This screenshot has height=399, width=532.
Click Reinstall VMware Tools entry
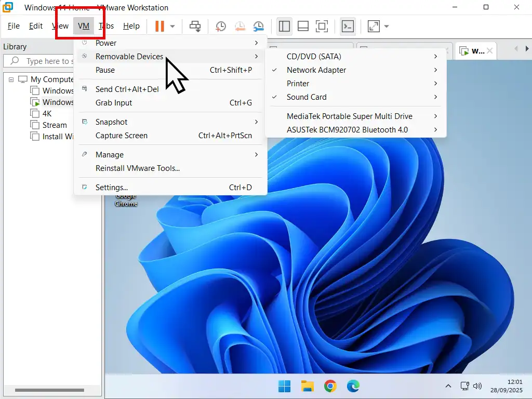coord(170,168)
